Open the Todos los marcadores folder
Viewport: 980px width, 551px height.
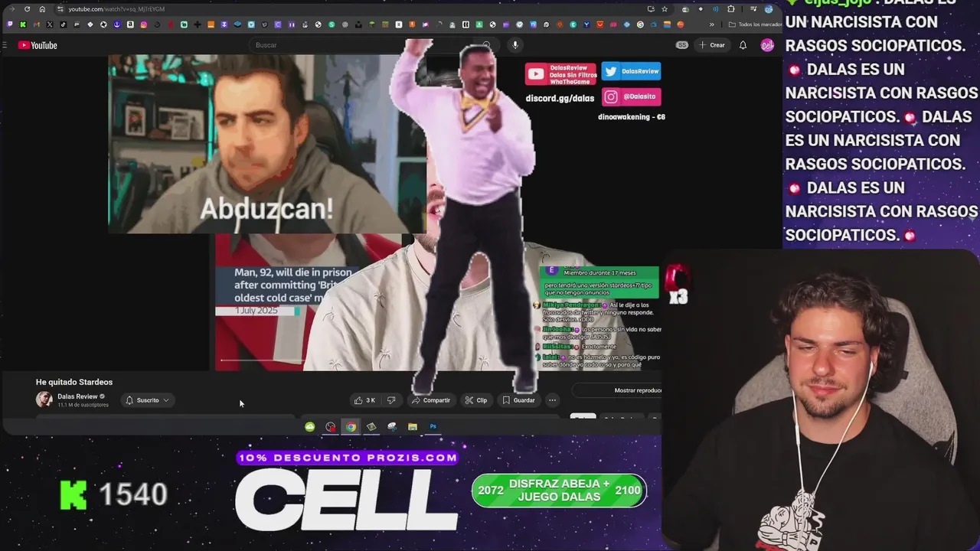755,24
